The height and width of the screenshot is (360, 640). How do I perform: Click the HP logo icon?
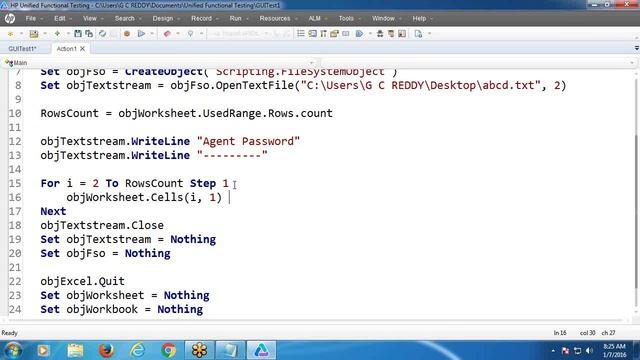click(10, 18)
